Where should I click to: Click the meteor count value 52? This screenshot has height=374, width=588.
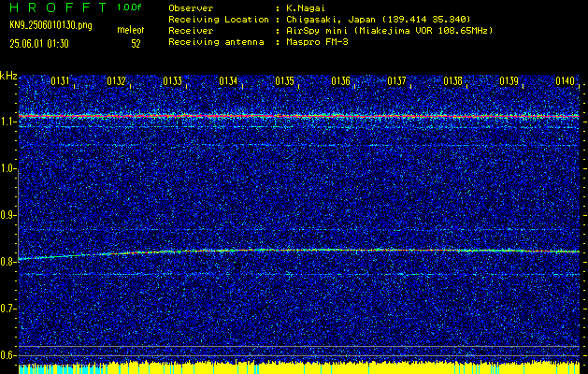click(136, 44)
